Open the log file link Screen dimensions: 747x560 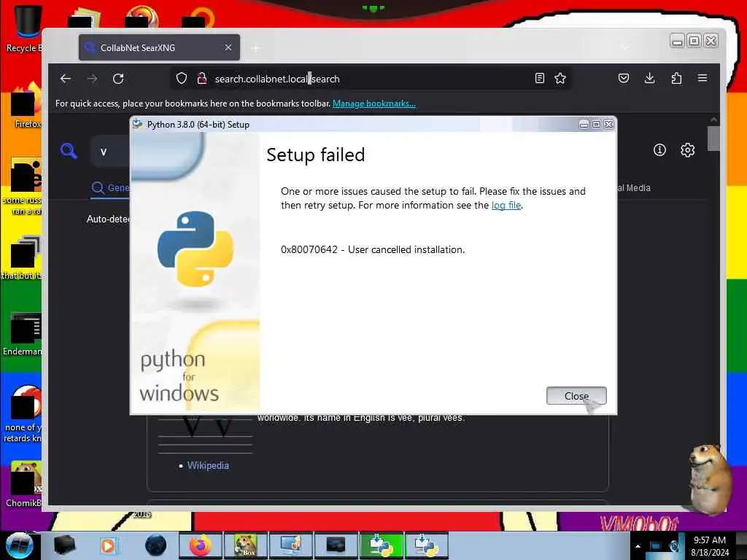(506, 205)
